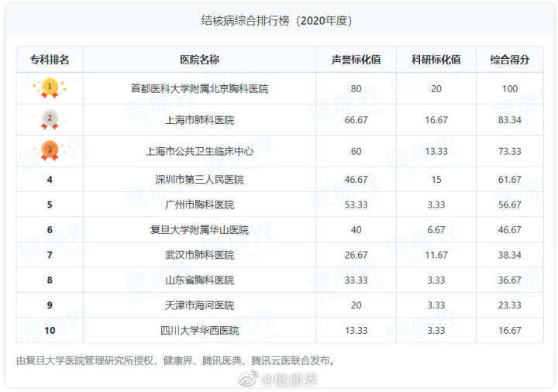Select 上海市公共卫生临床中心 hospital name
This screenshot has height=392, width=558.
(199, 151)
